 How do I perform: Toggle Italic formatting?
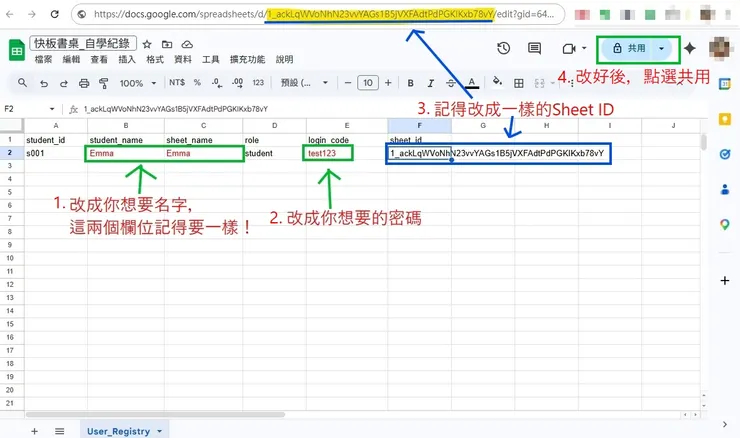(430, 84)
